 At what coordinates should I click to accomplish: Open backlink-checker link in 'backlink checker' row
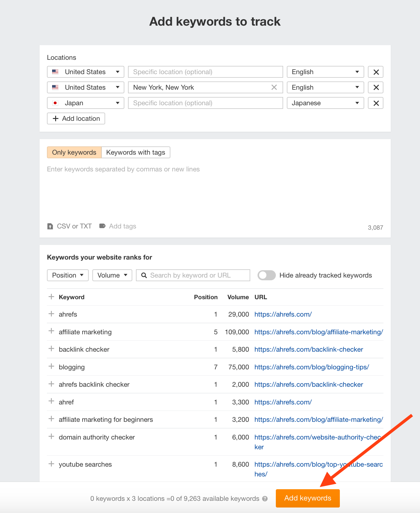(x=308, y=349)
